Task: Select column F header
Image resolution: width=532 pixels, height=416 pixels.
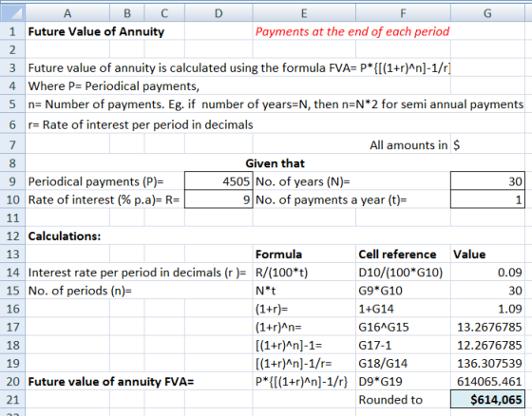Action: click(x=403, y=13)
